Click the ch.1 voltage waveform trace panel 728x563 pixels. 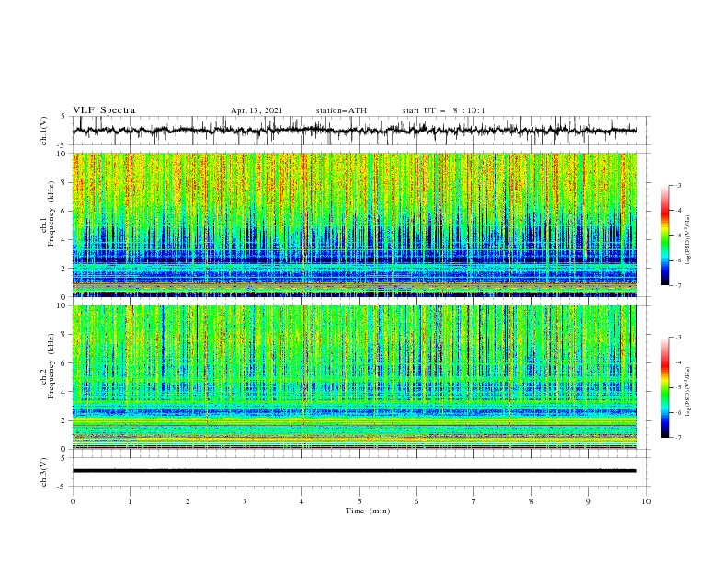tap(360, 131)
